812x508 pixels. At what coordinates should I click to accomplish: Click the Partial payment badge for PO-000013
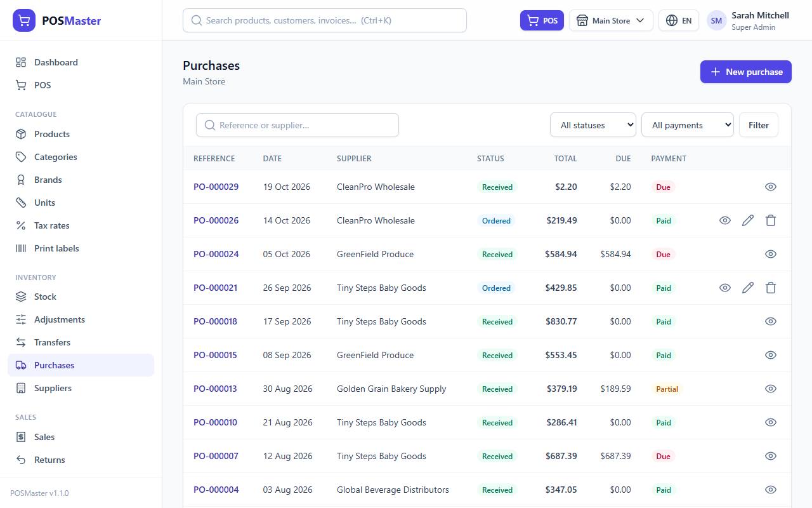667,389
